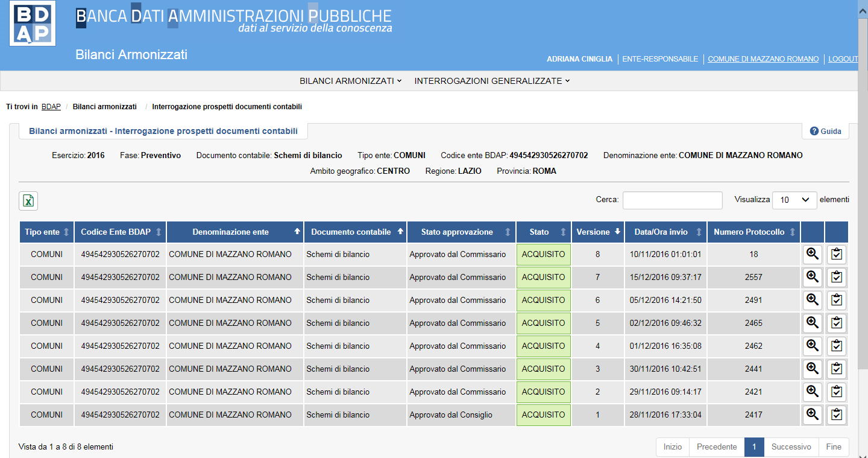Go to Precedente page
868x458 pixels.
(717, 447)
